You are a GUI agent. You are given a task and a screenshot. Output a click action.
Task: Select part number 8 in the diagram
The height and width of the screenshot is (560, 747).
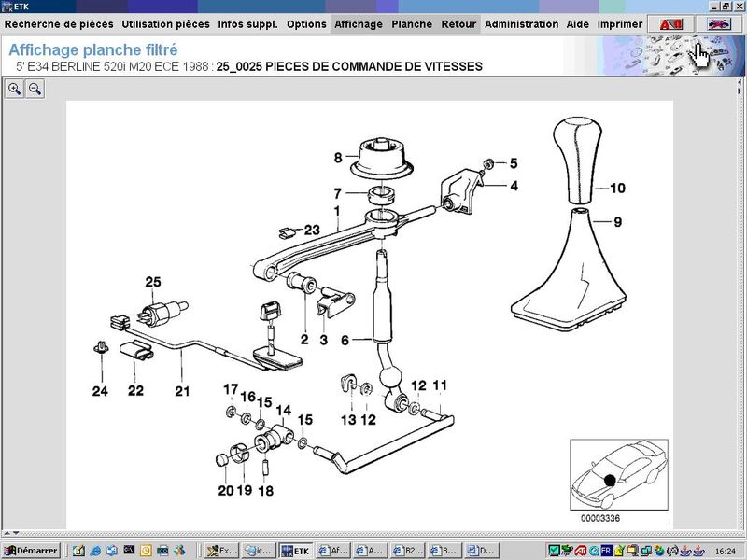coord(338,158)
